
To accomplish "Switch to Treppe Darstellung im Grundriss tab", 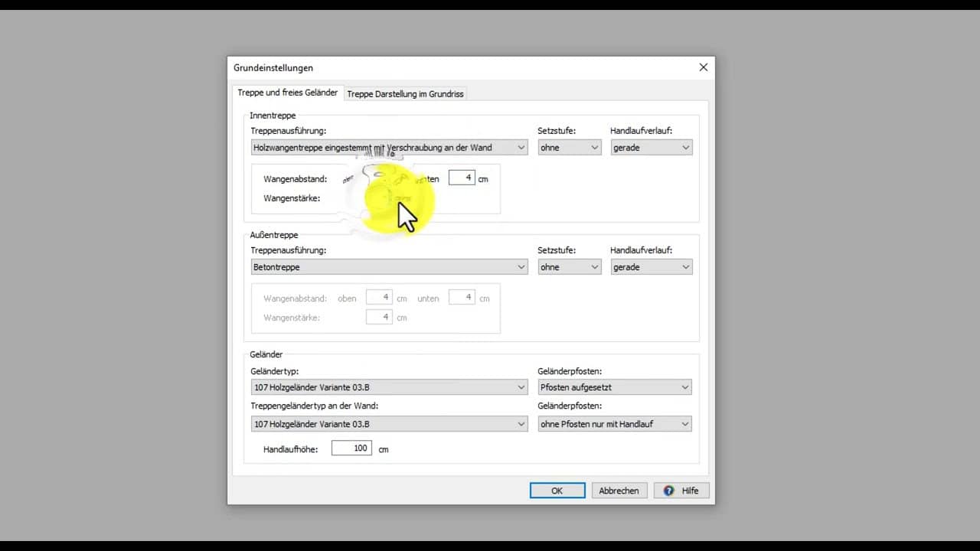I will (405, 94).
